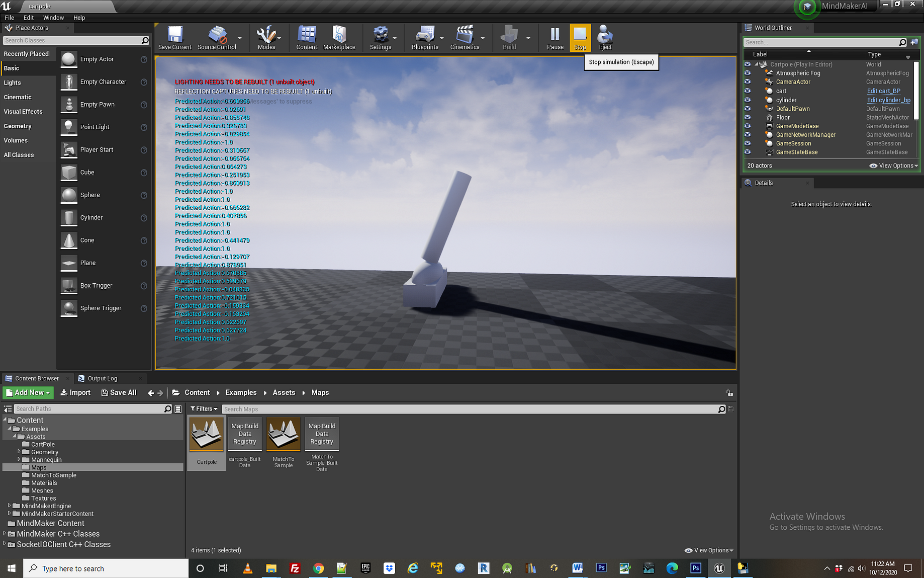Open the Settings toolbar icon
The width and height of the screenshot is (924, 578).
(x=380, y=38)
